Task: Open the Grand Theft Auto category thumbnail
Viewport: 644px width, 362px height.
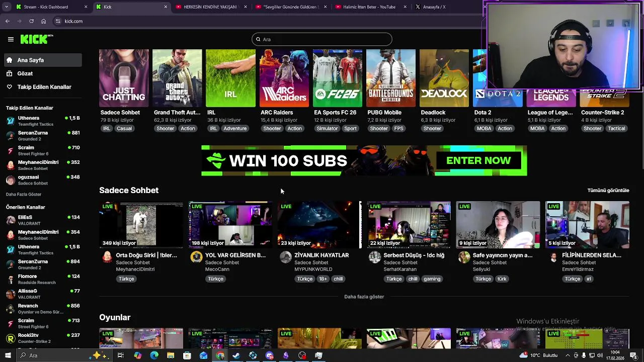Action: tap(177, 78)
